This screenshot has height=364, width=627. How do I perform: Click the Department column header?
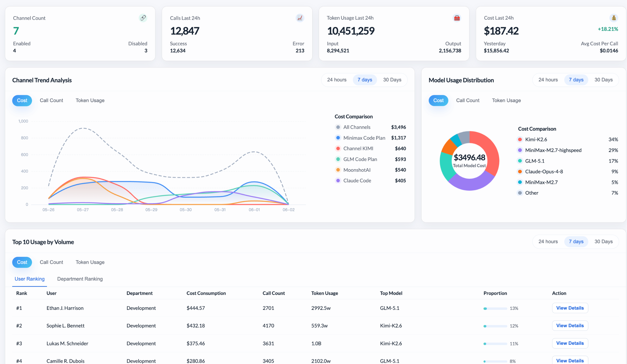pyautogui.click(x=140, y=293)
